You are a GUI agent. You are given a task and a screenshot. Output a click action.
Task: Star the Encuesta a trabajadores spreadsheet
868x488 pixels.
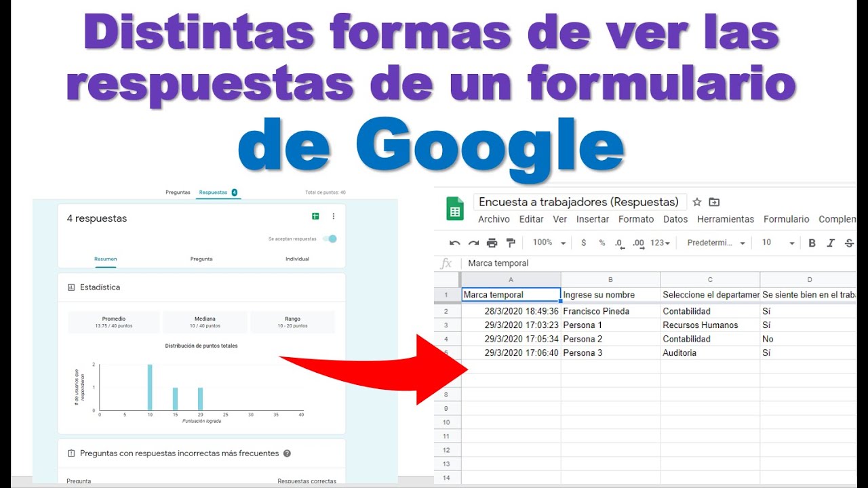click(x=696, y=202)
